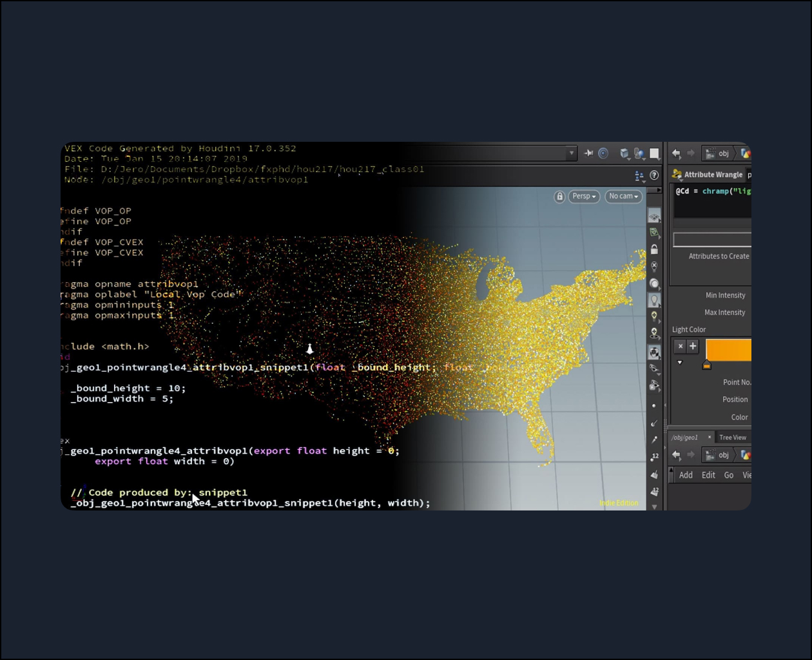Click the Attributes to Create label

coord(719,256)
